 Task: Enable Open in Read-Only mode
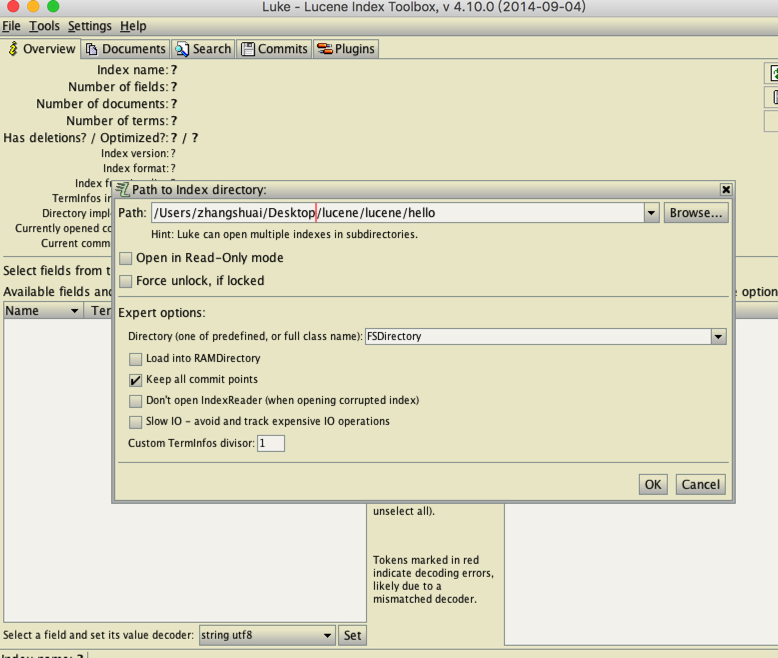pyautogui.click(x=126, y=258)
